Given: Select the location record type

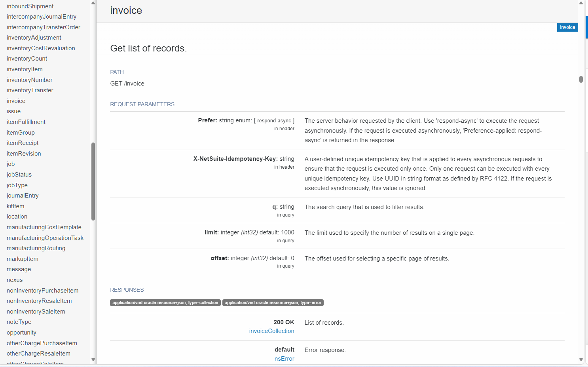Looking at the screenshot, I should pos(17,217).
